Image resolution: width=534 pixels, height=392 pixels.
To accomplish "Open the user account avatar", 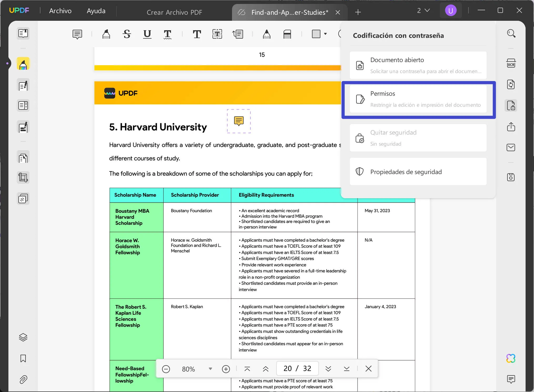I will click(x=451, y=11).
